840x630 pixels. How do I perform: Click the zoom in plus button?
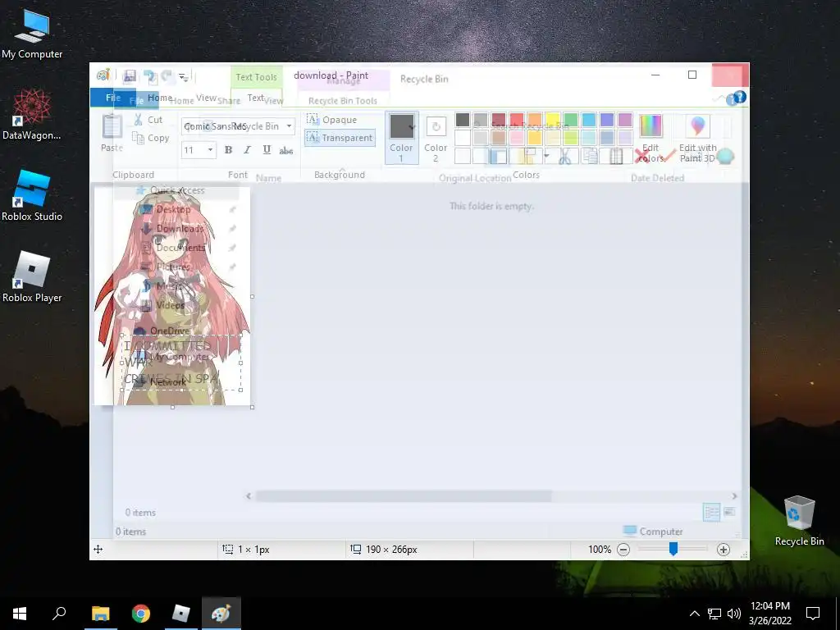point(724,549)
